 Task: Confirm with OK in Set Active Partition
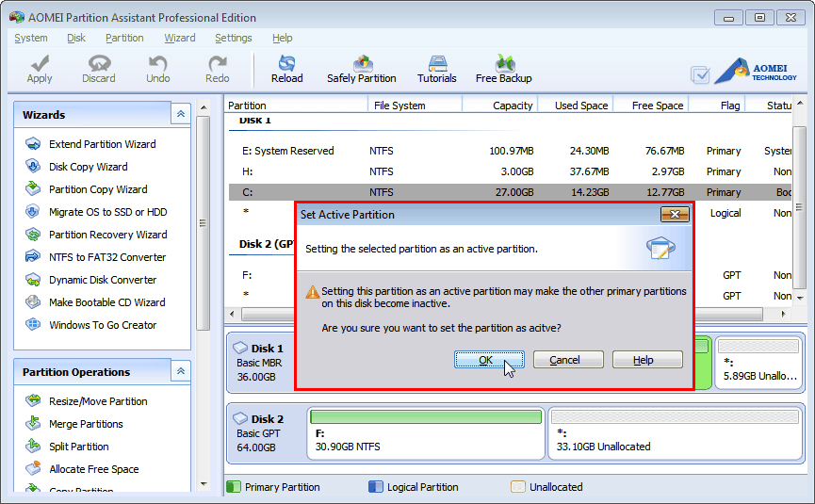[489, 360]
